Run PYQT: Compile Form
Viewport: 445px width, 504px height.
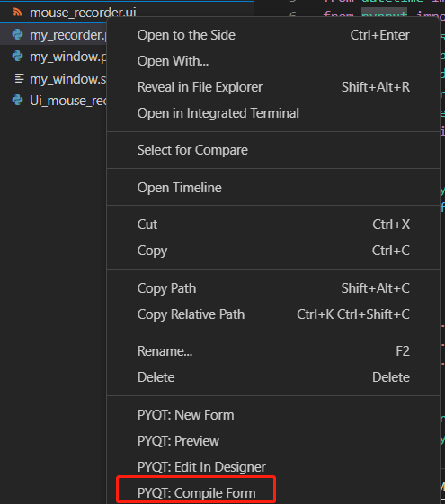pos(273,493)
